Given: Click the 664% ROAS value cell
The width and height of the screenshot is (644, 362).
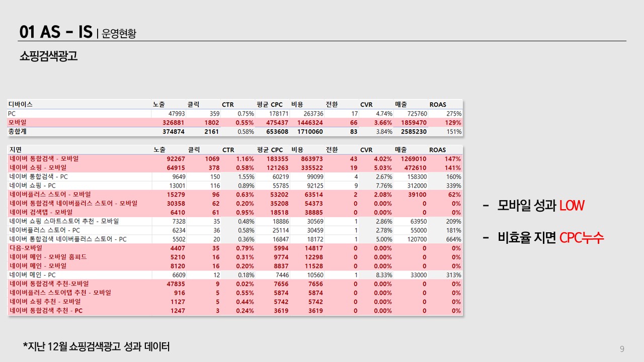Looking at the screenshot, I should (x=453, y=239).
